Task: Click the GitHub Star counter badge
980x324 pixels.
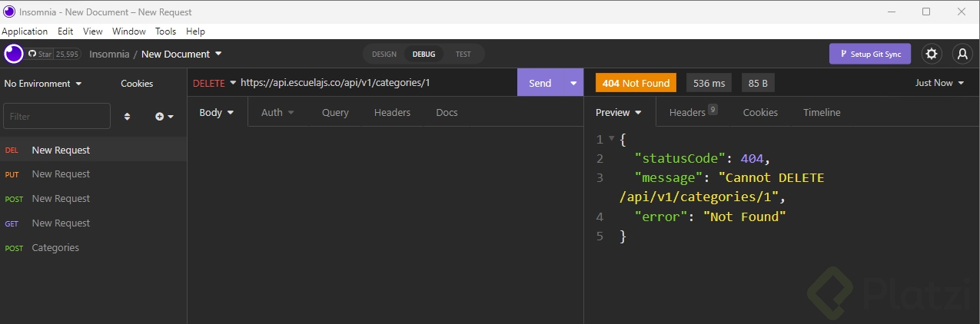Action: click(x=53, y=54)
